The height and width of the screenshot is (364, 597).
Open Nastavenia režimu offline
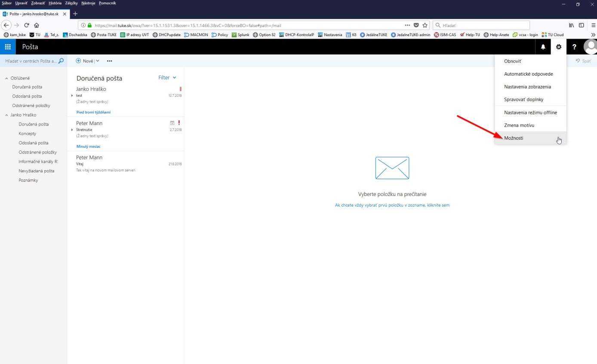[x=531, y=113]
